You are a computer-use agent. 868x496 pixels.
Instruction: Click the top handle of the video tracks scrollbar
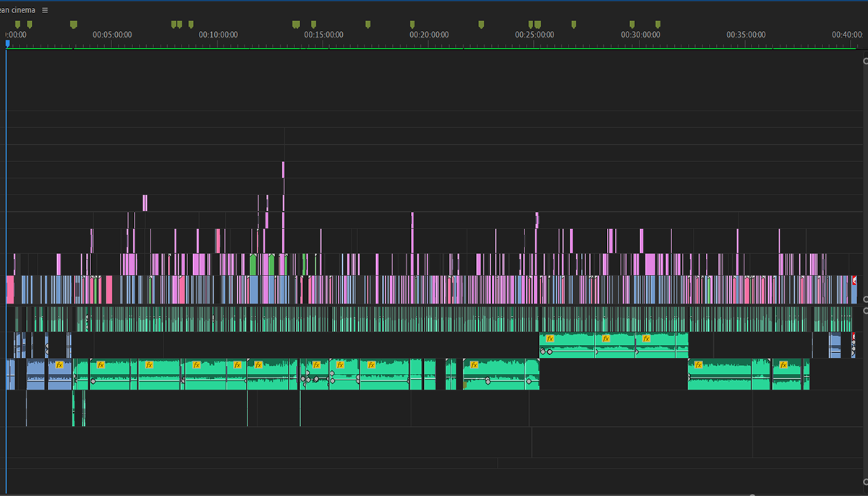866,61
